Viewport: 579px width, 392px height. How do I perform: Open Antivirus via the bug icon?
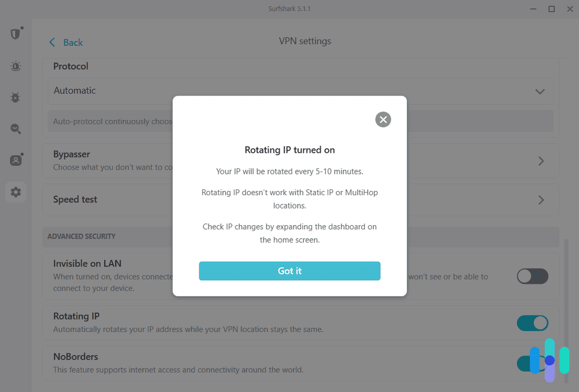[x=16, y=97]
